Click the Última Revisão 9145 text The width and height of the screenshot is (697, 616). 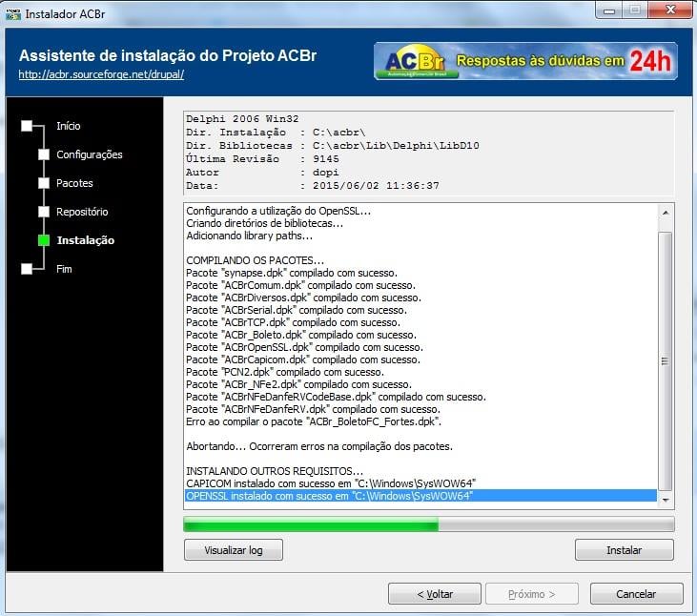click(x=262, y=158)
